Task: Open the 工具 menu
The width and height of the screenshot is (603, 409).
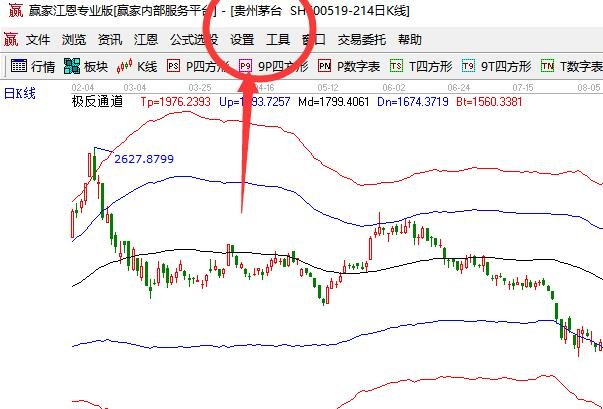Action: click(278, 39)
